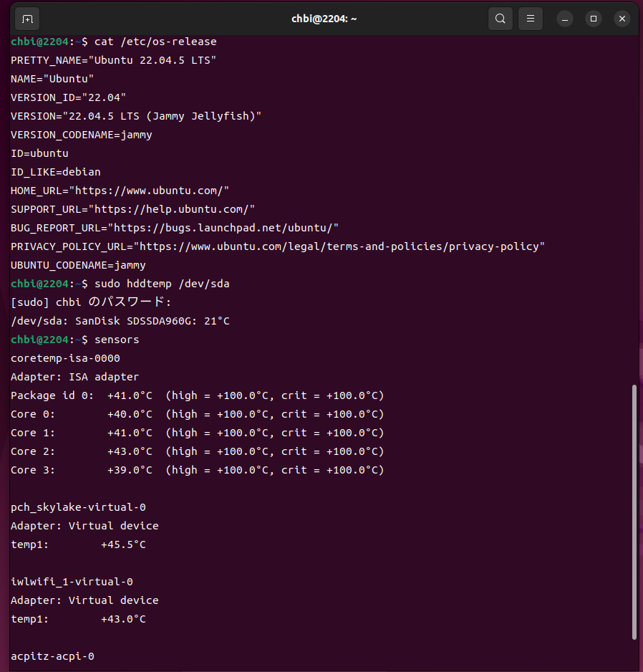Click the Core 2 temperature reading
The height and width of the screenshot is (672, 643).
click(x=130, y=451)
